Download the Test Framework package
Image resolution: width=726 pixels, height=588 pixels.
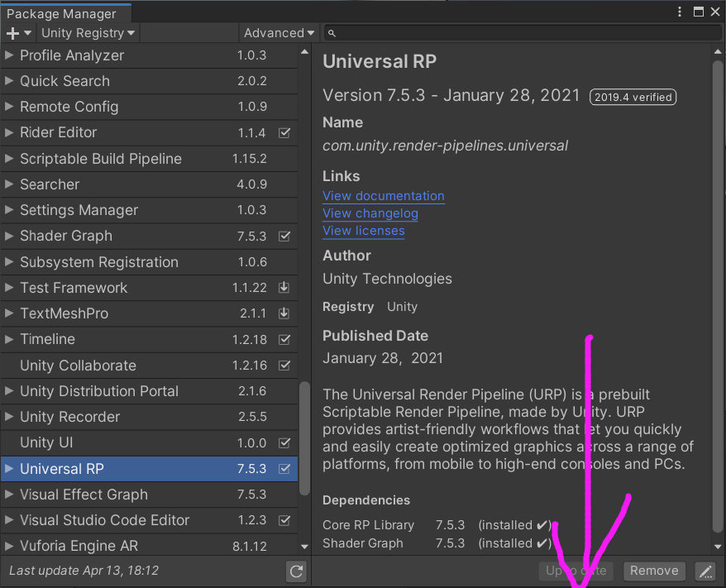point(284,288)
